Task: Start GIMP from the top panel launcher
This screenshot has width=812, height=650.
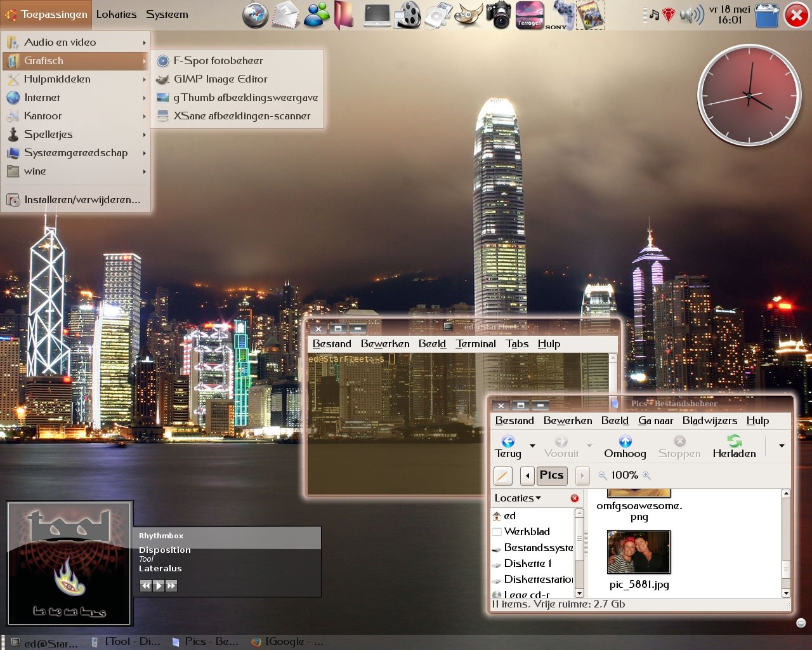Action: pyautogui.click(x=468, y=15)
